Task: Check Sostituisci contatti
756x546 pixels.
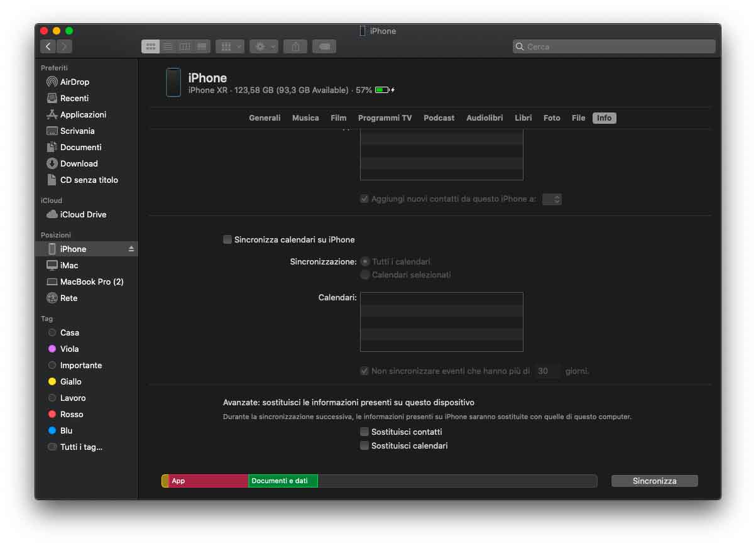Action: click(x=364, y=432)
